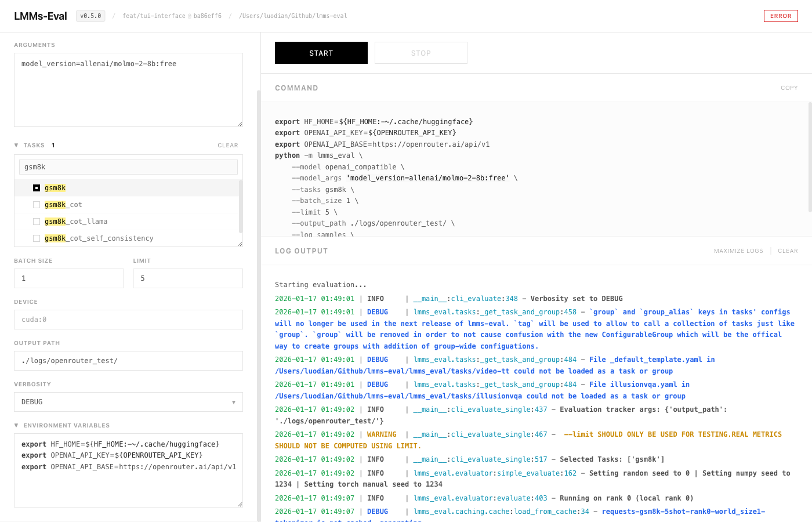The image size is (812, 522).
Task: Click the LOG OUTPUT heading
Action: click(302, 251)
